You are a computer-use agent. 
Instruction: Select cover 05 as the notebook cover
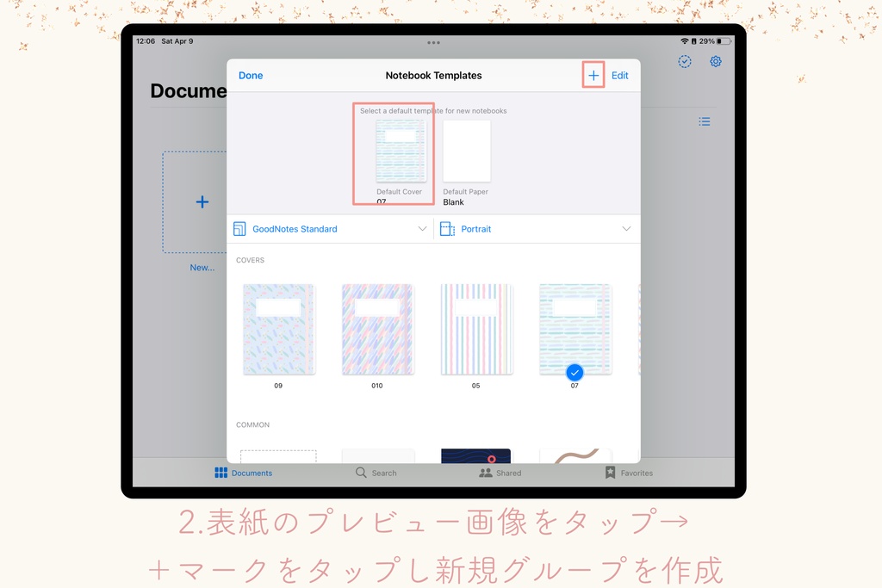(x=475, y=328)
